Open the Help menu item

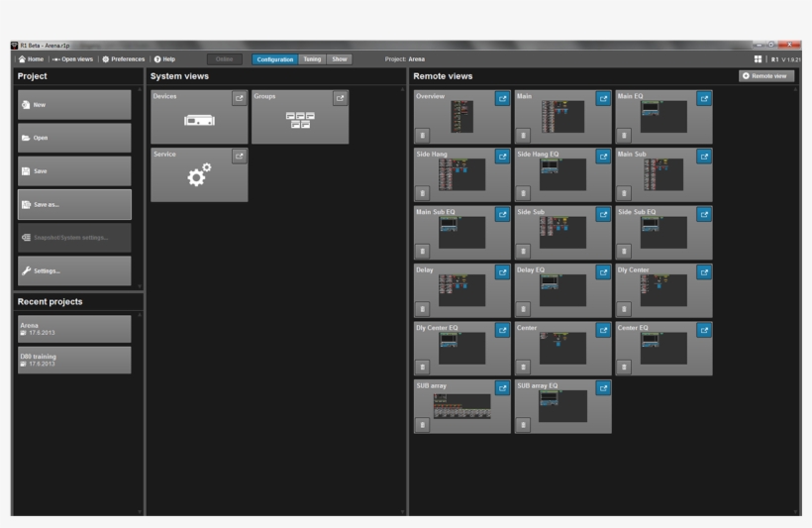[x=164, y=59]
